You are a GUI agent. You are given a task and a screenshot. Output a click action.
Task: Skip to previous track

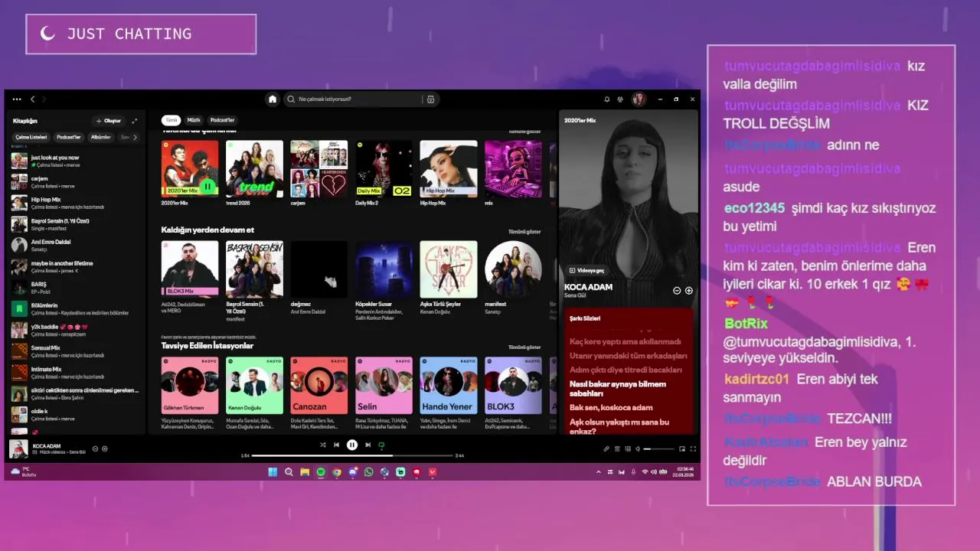(336, 445)
